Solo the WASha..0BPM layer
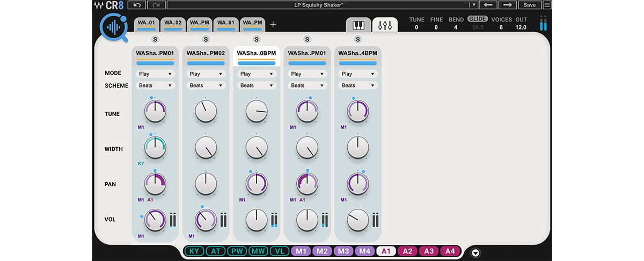Screen dimensions: 644x261 (256, 39)
